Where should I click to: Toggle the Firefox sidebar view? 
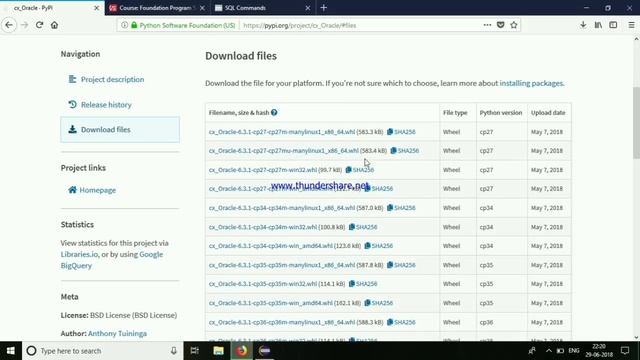tap(613, 25)
